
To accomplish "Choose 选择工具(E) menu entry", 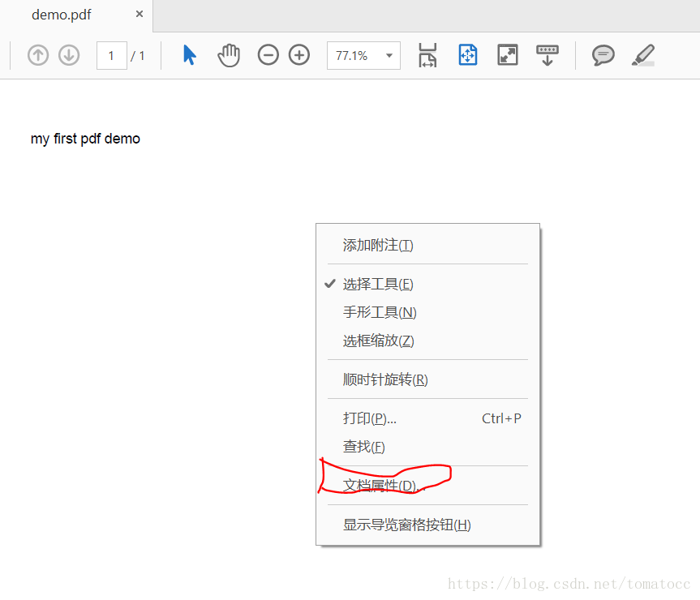I will click(x=427, y=284).
